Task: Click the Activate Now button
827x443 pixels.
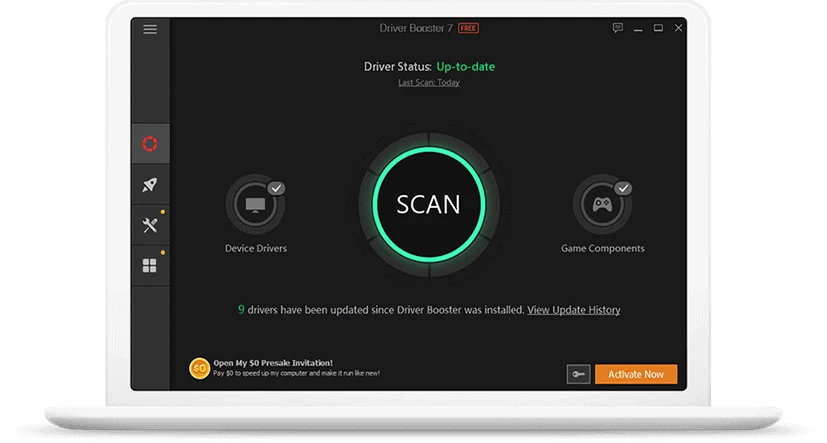Action: point(636,374)
